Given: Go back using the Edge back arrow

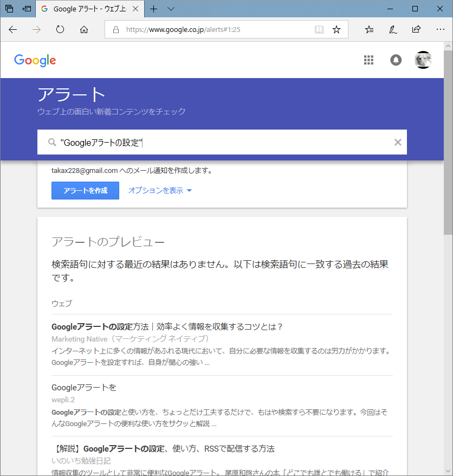Looking at the screenshot, I should 12,30.
